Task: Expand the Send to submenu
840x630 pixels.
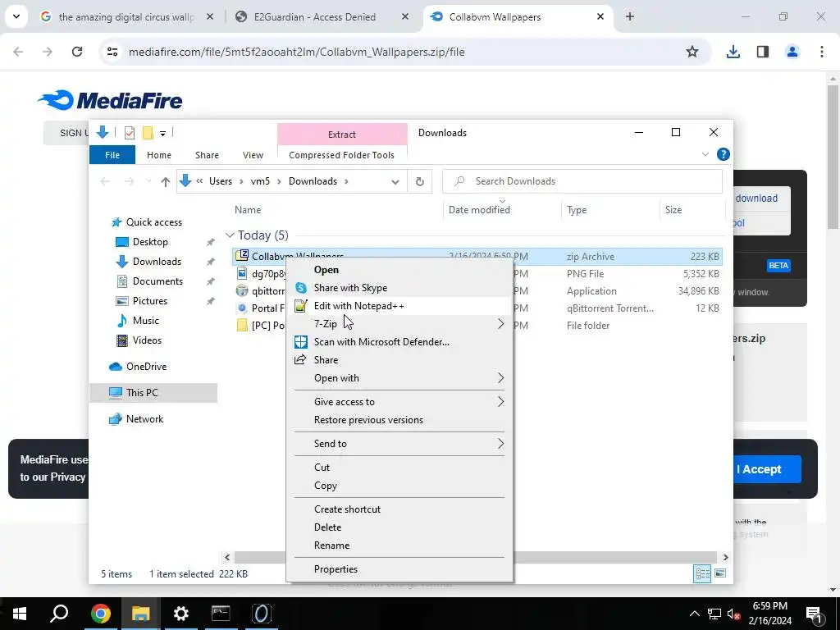Action: tap(399, 444)
